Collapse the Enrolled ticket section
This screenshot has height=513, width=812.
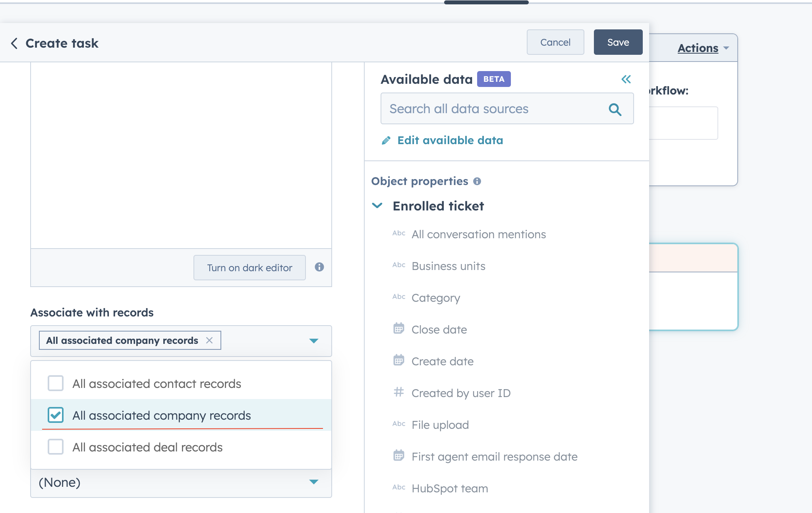coord(377,206)
